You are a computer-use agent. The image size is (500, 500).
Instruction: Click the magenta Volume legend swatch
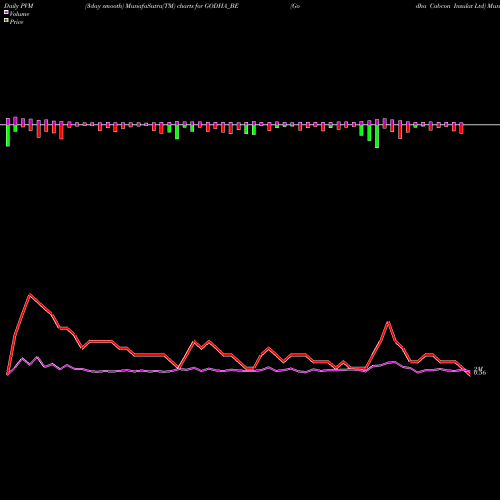point(6,12)
